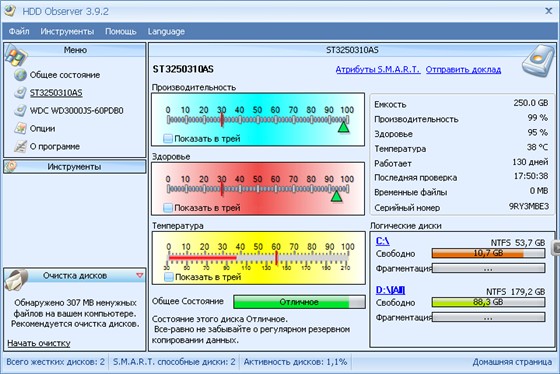This screenshot has width=560, height=374.
Task: Click the Начать очистку link
Action: (39, 343)
